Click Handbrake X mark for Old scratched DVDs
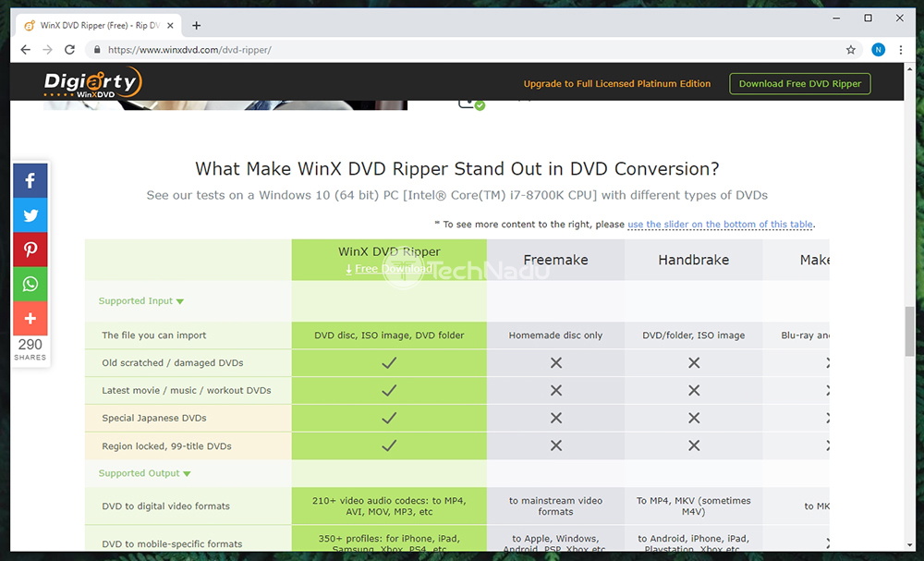The image size is (924, 561). pyautogui.click(x=694, y=363)
